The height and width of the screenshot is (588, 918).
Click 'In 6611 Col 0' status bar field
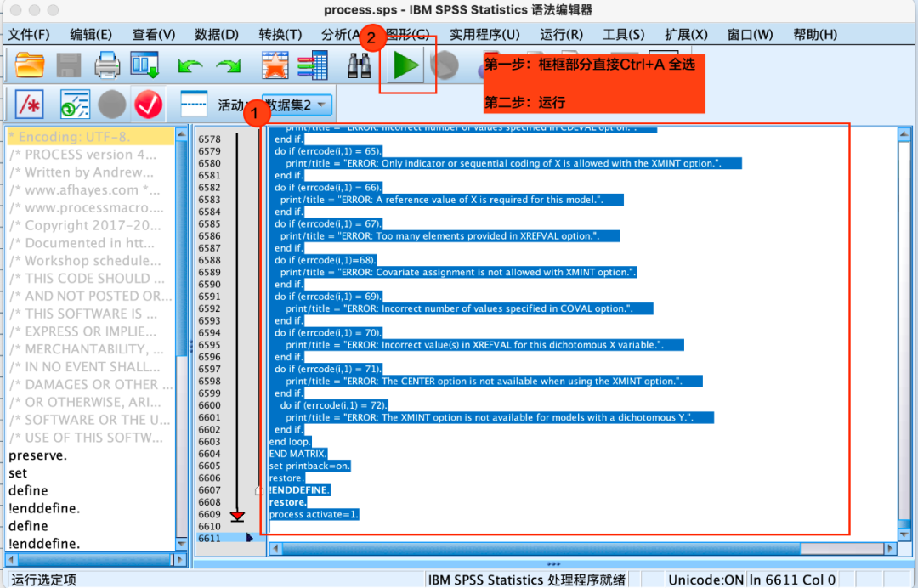tap(792, 580)
